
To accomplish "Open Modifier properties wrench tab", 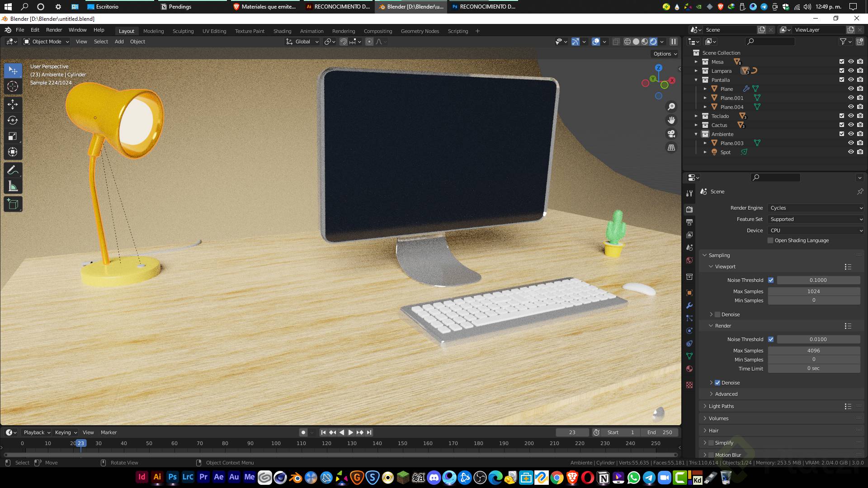I will pyautogui.click(x=689, y=305).
